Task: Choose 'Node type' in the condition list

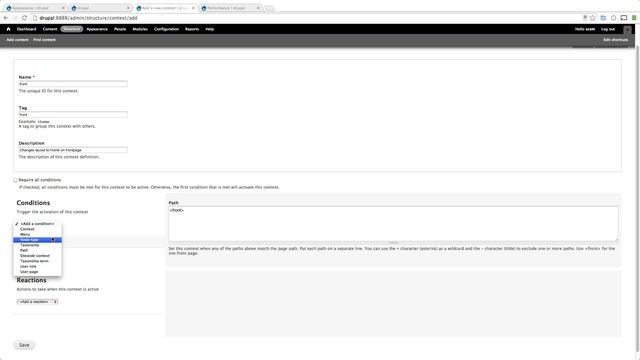Action: click(x=37, y=240)
